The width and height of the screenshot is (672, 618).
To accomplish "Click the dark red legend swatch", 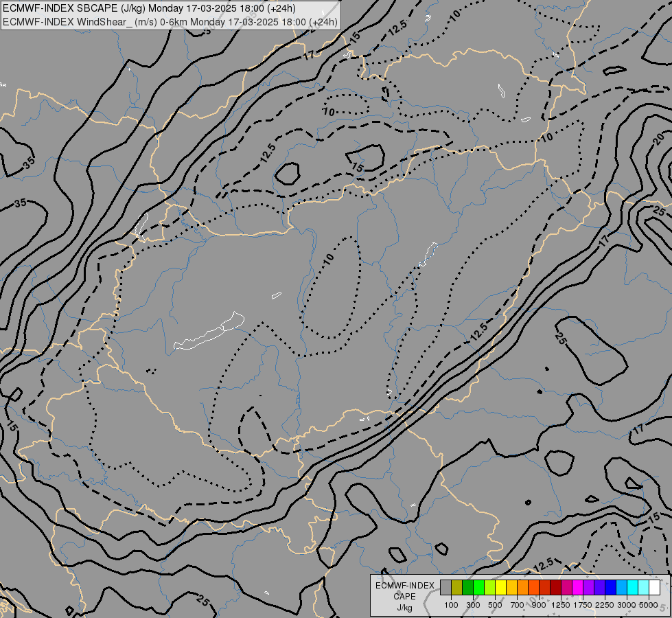I will click(x=555, y=588).
